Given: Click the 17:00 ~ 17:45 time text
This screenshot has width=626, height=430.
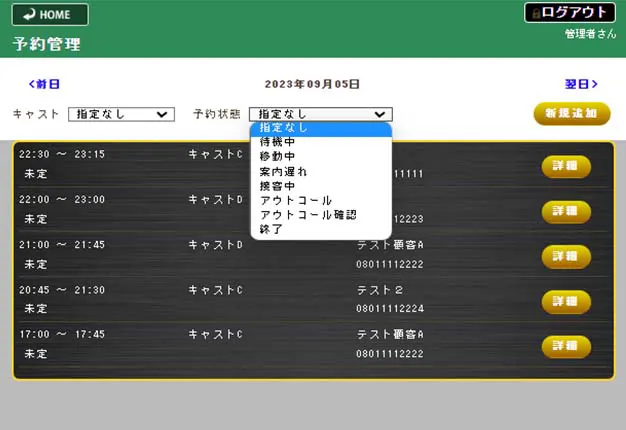Looking at the screenshot, I should click(x=62, y=334).
